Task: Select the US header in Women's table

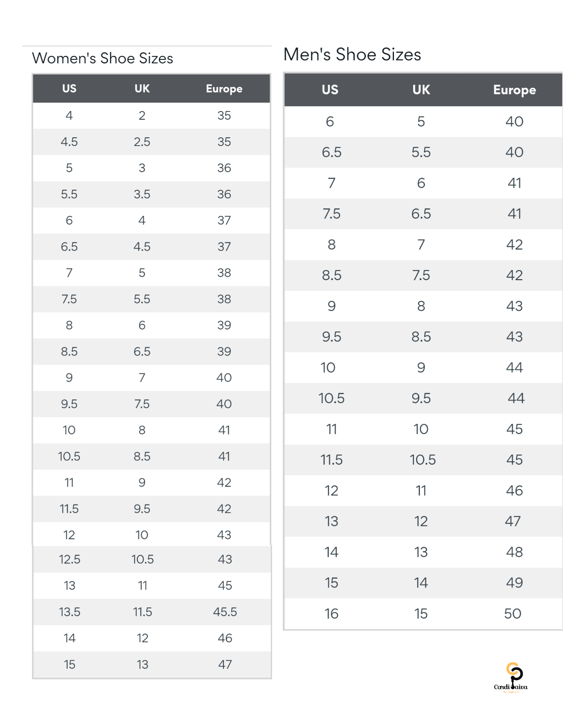Action: (x=69, y=88)
